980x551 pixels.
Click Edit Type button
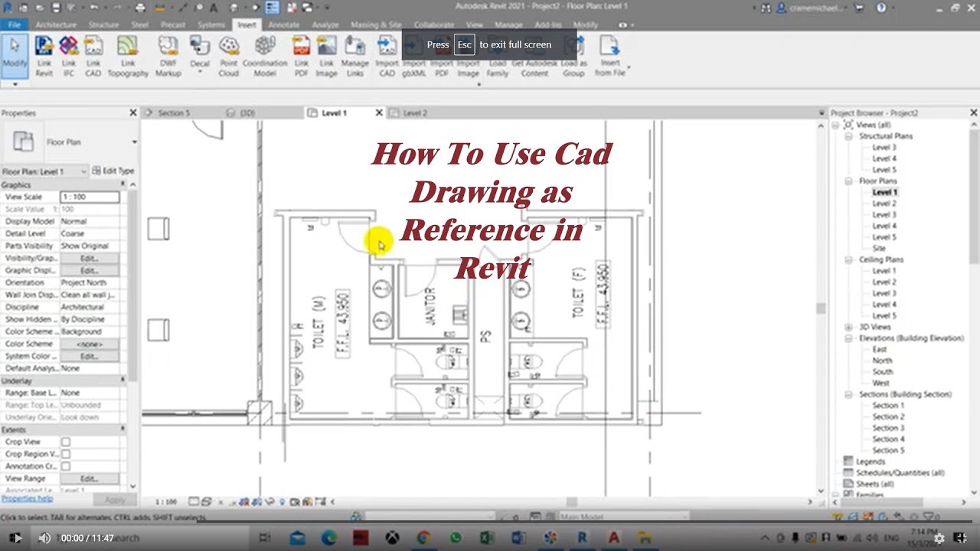click(113, 171)
